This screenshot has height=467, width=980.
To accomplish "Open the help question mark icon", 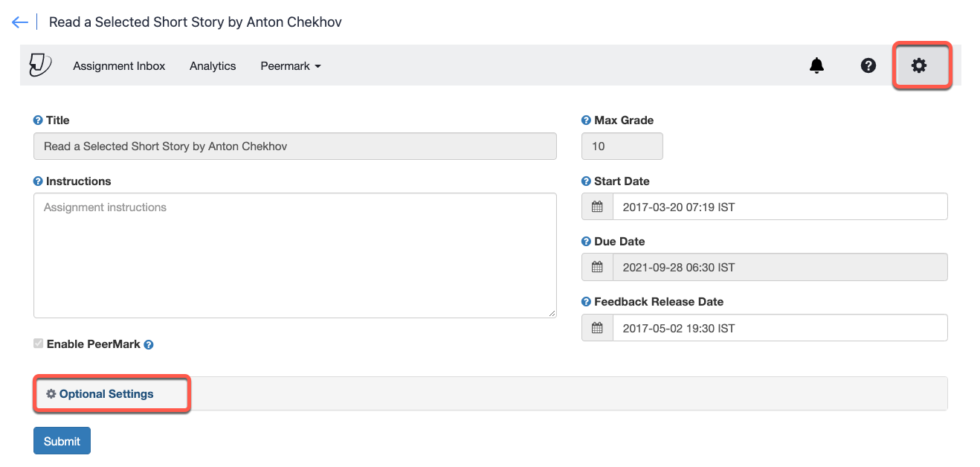I will 868,65.
